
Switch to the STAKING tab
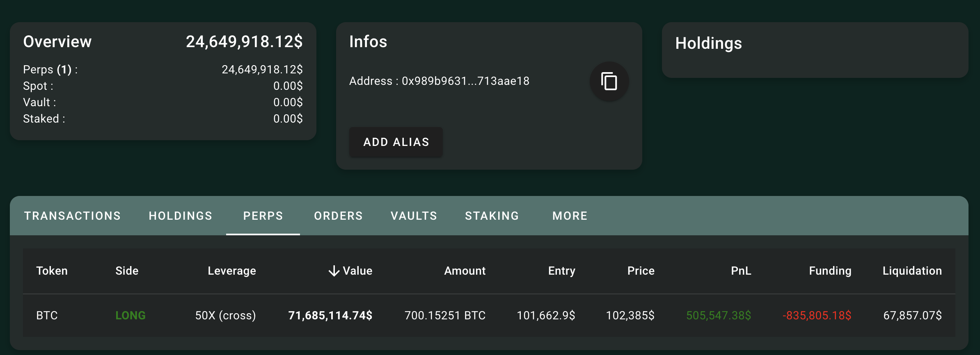492,216
